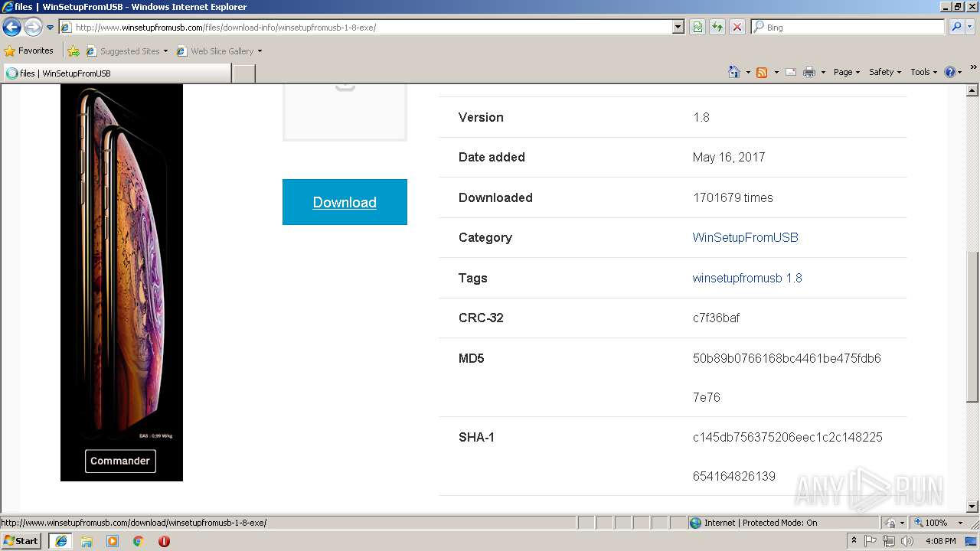Expand the Home button dropdown arrow
The image size is (980, 551).
(x=748, y=72)
